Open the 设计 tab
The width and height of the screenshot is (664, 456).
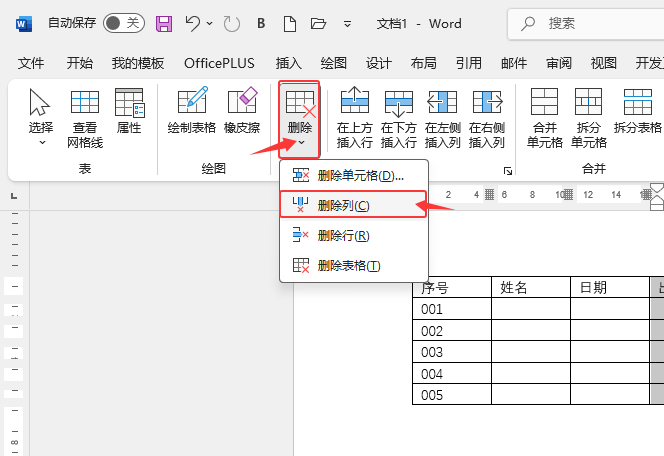(x=379, y=64)
